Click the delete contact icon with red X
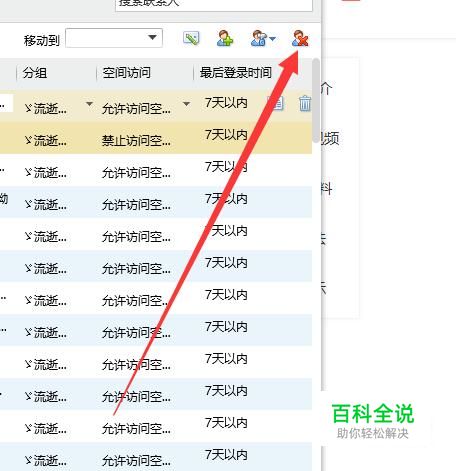 point(300,38)
